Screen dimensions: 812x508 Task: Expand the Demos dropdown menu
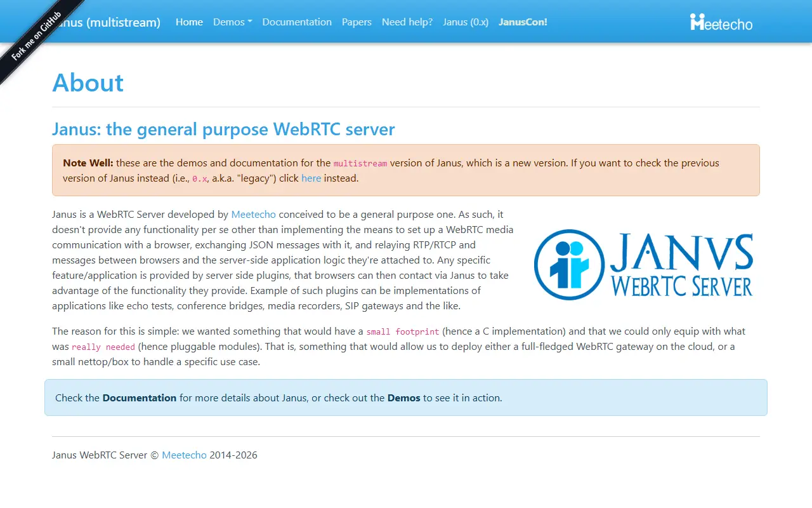coord(233,22)
